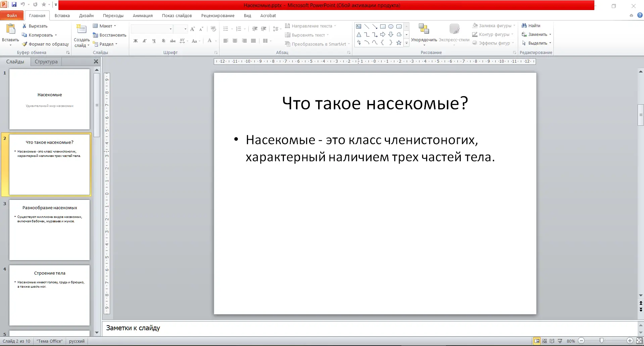This screenshot has width=644, height=346.
Task: Open the Layout (Макет) dropdown
Action: pyautogui.click(x=104, y=26)
